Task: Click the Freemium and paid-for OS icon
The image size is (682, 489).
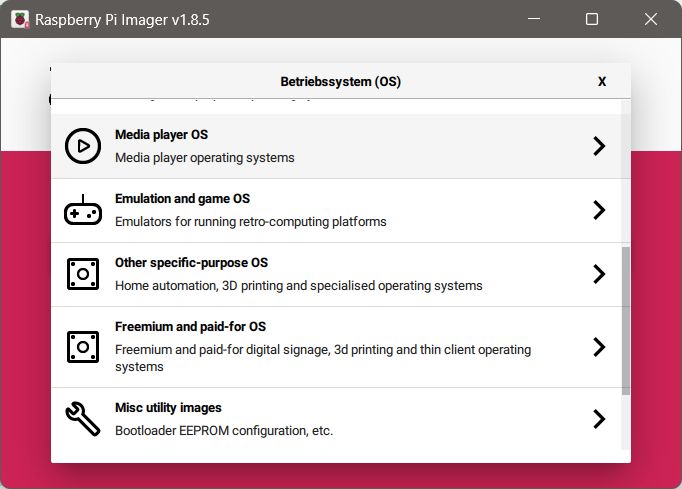Action: (x=83, y=347)
